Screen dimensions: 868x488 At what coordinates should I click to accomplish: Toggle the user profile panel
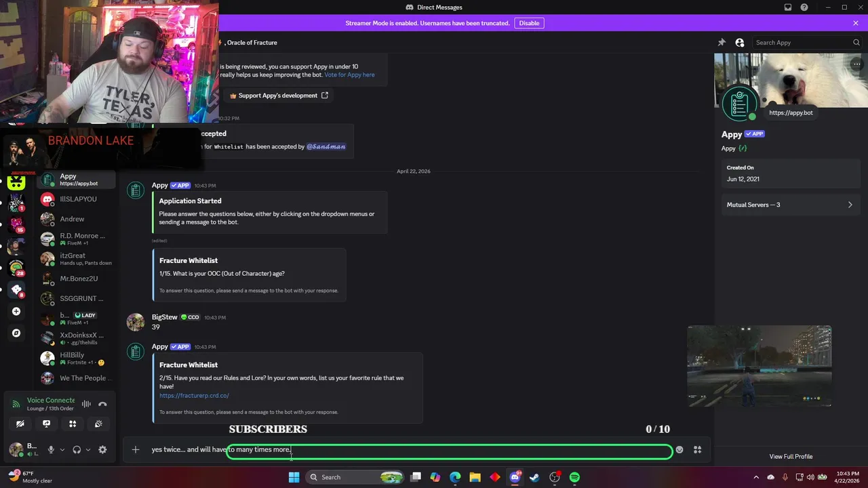click(x=739, y=42)
